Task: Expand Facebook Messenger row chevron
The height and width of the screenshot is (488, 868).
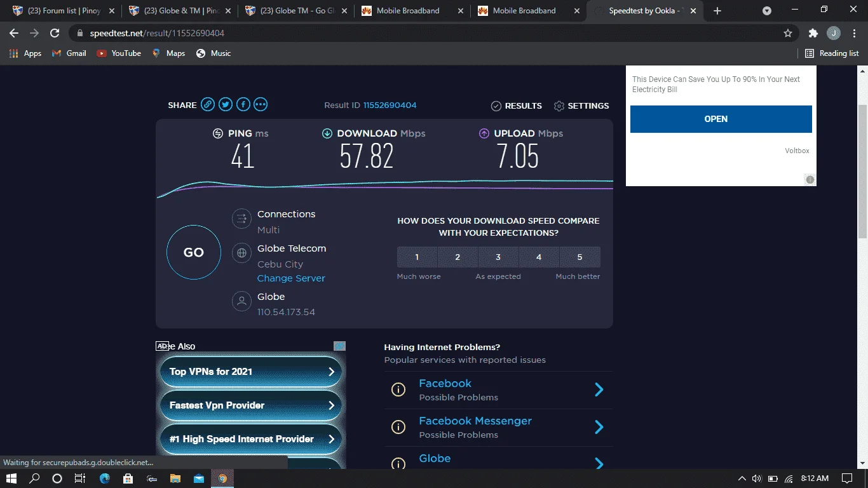Action: coord(599,427)
